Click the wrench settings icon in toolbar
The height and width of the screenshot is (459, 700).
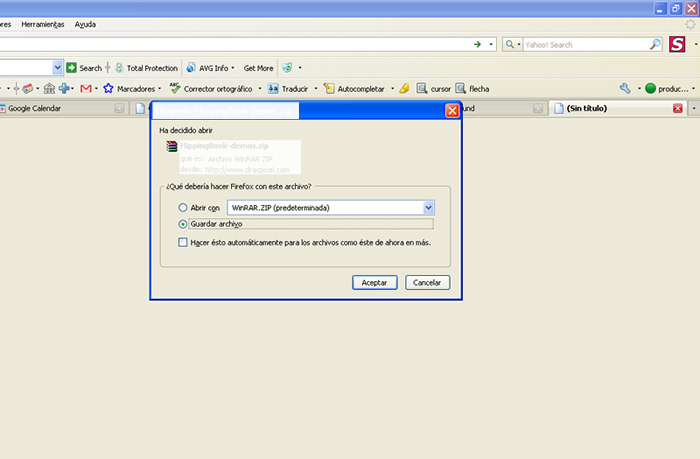click(625, 88)
